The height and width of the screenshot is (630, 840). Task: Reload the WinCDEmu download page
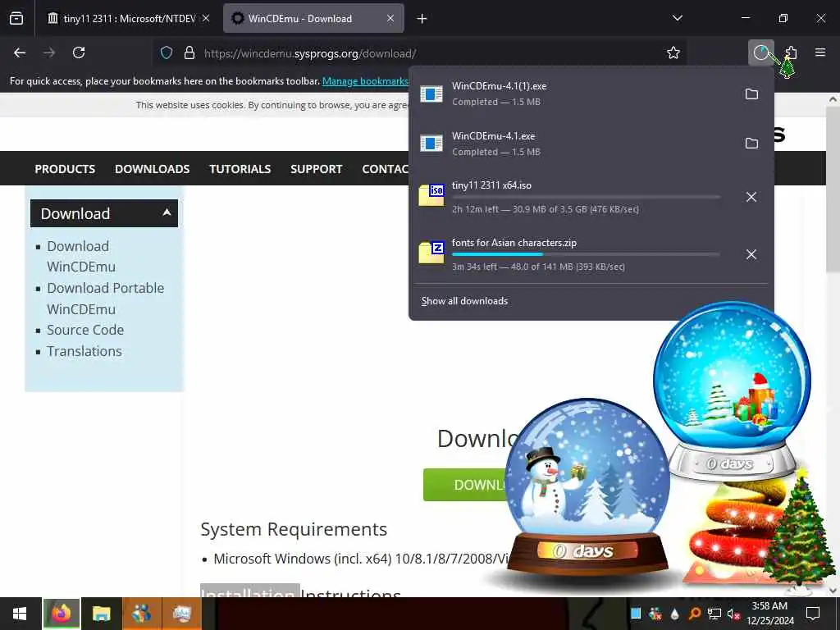click(x=79, y=52)
